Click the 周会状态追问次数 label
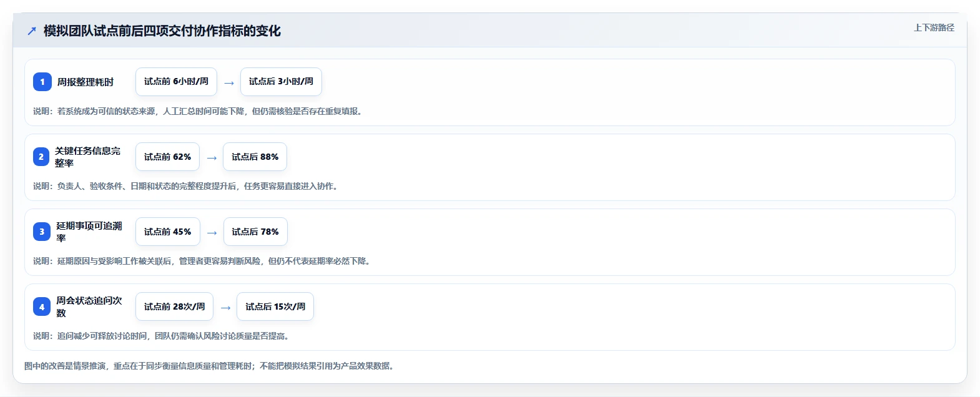Viewport: 980px width, 397px height. [89, 306]
